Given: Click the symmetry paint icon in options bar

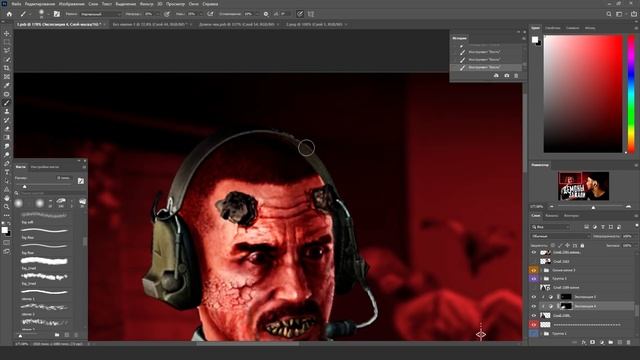Looking at the screenshot, I should point(311,14).
